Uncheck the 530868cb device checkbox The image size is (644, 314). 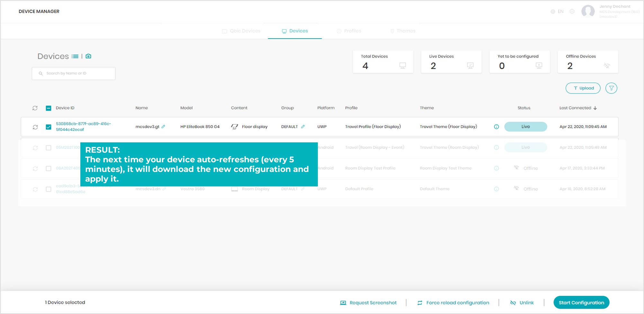click(x=49, y=127)
